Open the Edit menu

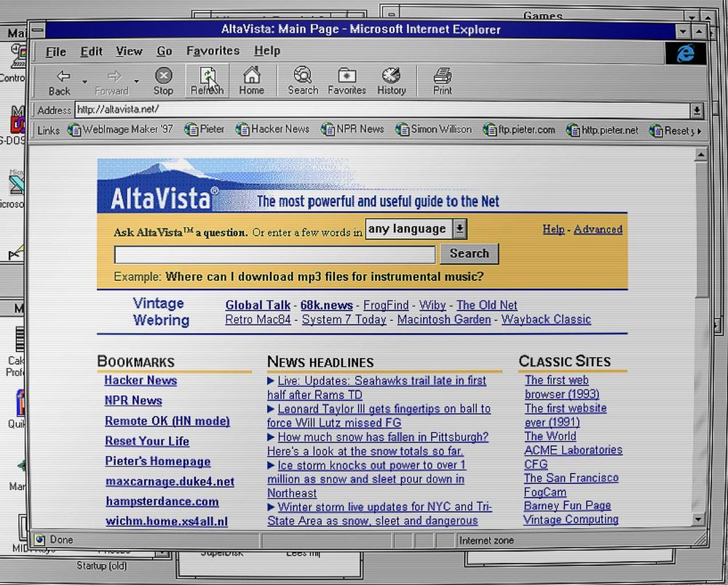(91, 51)
